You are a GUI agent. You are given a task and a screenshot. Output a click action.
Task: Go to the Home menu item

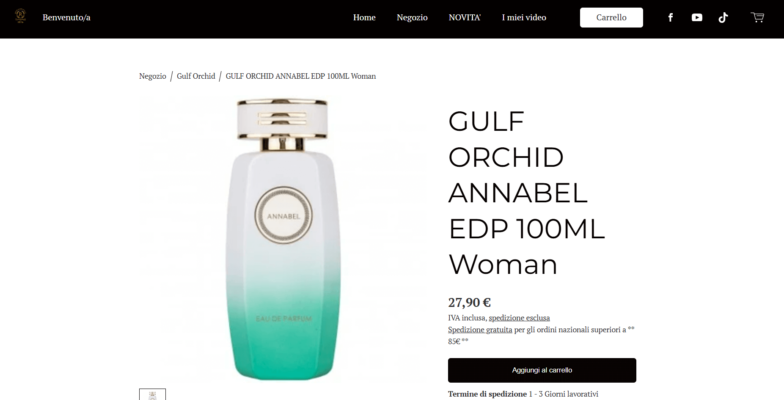[364, 18]
